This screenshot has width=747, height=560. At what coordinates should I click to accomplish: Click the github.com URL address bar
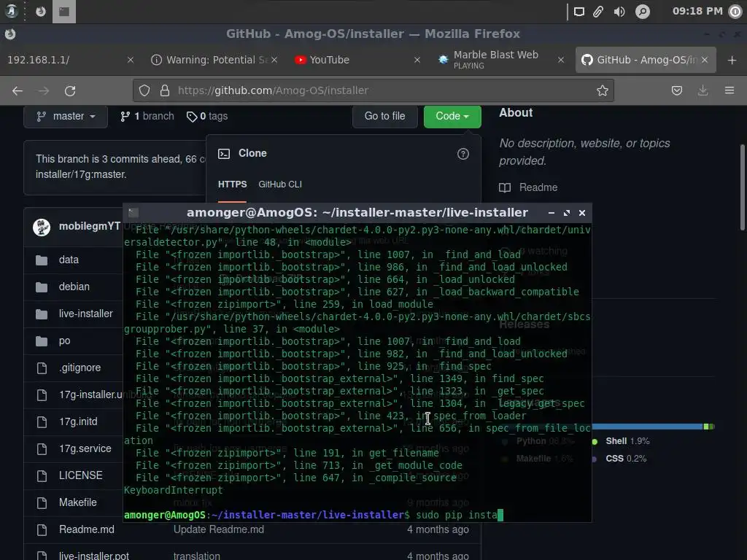click(x=373, y=90)
